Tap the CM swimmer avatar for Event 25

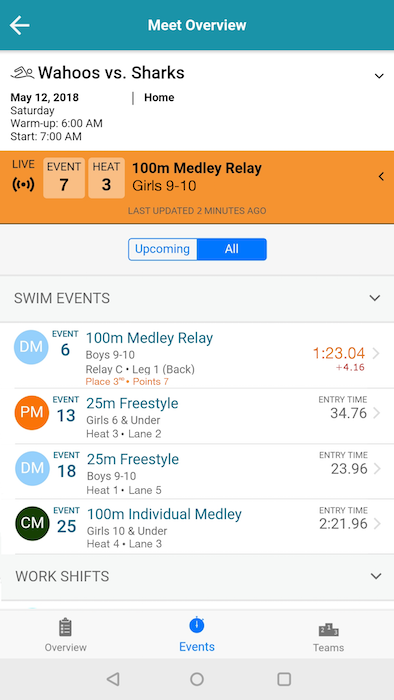coord(32,524)
